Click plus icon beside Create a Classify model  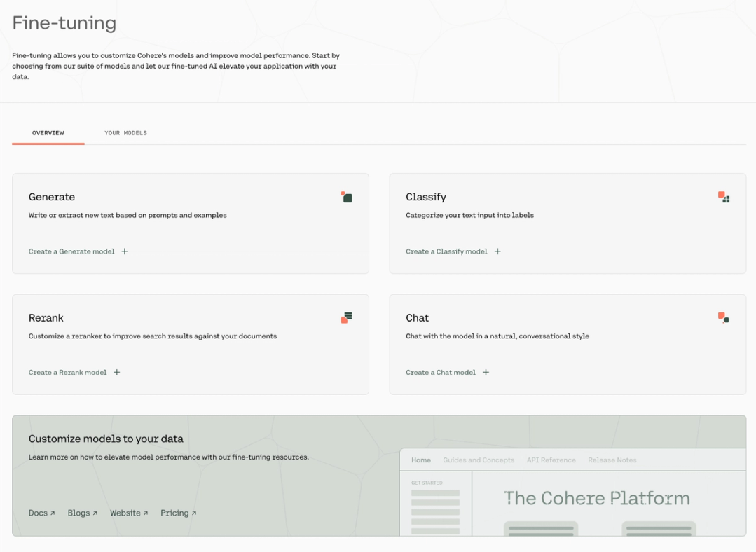click(497, 251)
